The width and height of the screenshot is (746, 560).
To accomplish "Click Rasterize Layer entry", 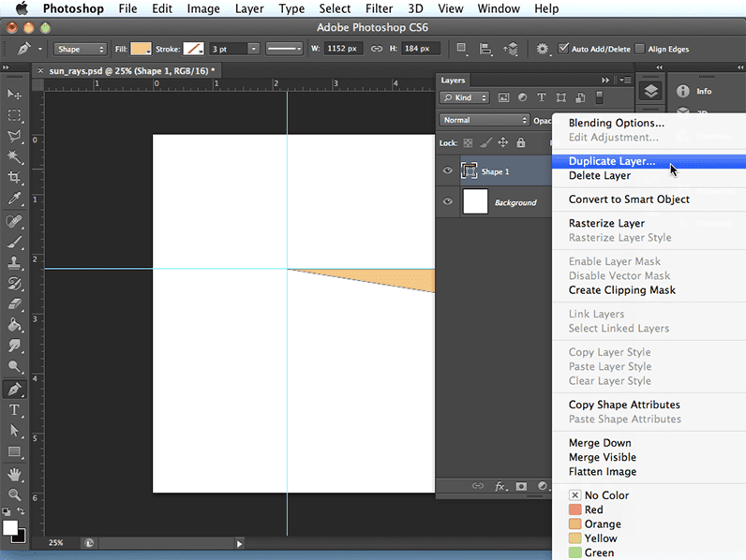I will tap(606, 223).
